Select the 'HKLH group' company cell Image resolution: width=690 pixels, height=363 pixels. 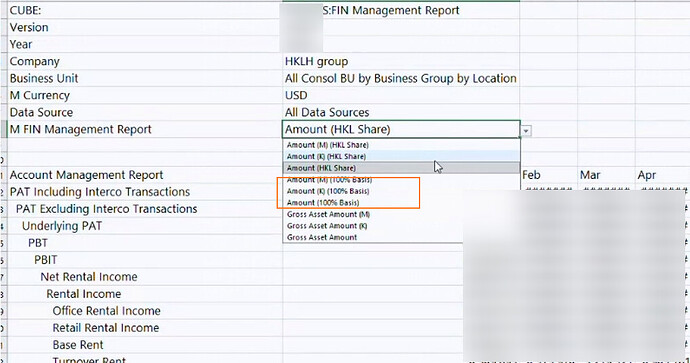[401, 61]
